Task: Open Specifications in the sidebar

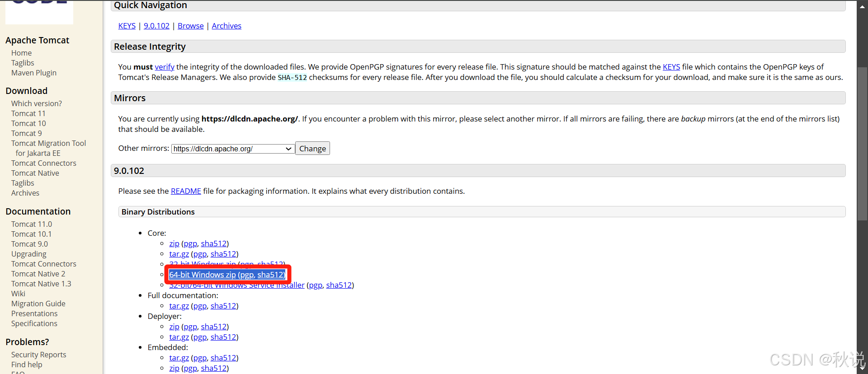Action: 34,323
